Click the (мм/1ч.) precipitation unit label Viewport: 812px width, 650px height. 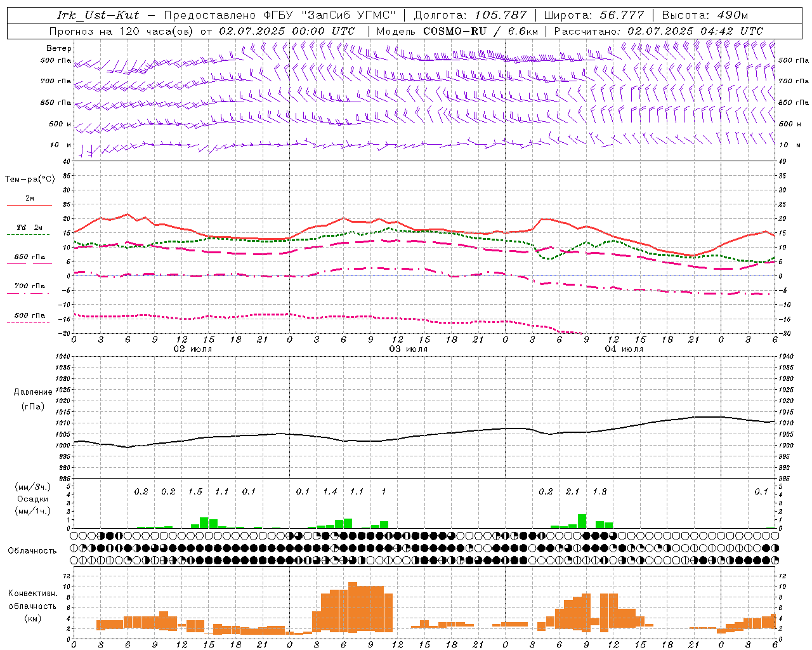tap(32, 512)
